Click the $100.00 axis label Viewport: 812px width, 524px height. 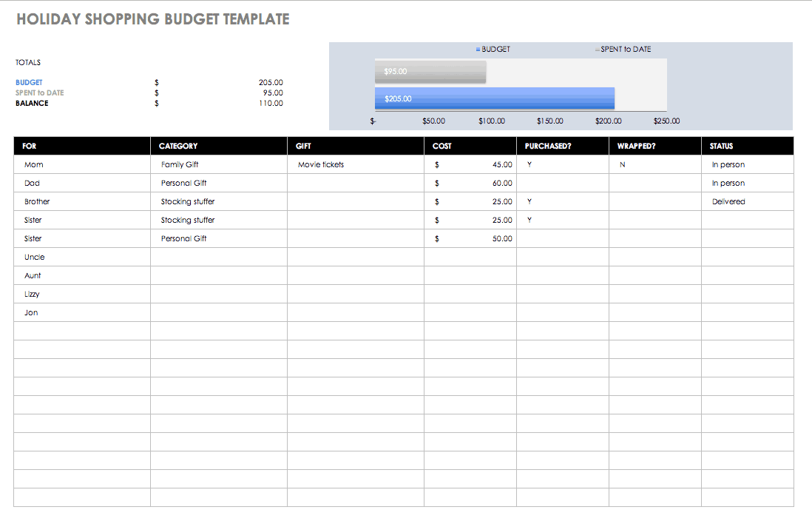[492, 121]
